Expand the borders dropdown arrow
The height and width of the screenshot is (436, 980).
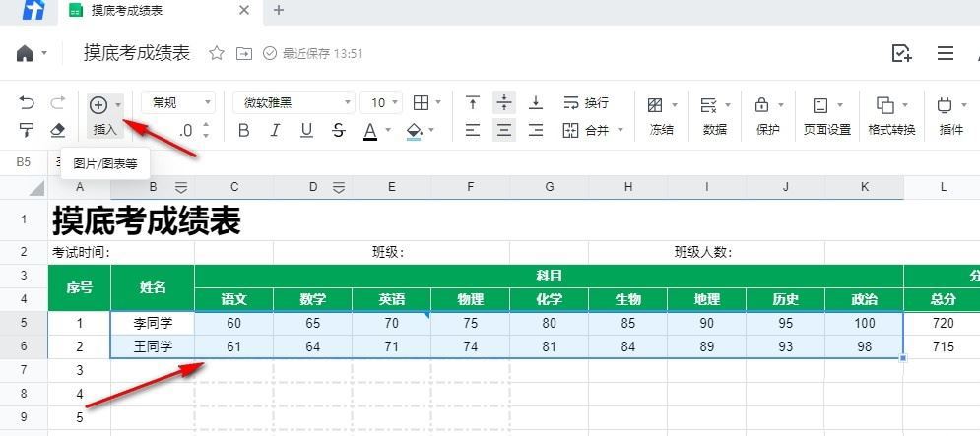point(438,102)
